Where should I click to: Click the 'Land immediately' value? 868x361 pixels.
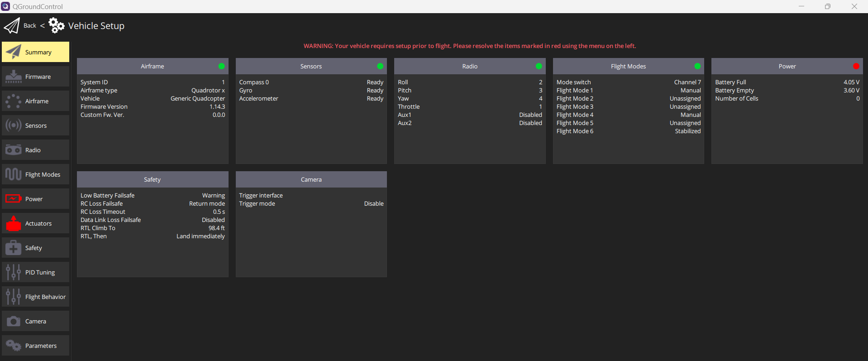click(200, 236)
